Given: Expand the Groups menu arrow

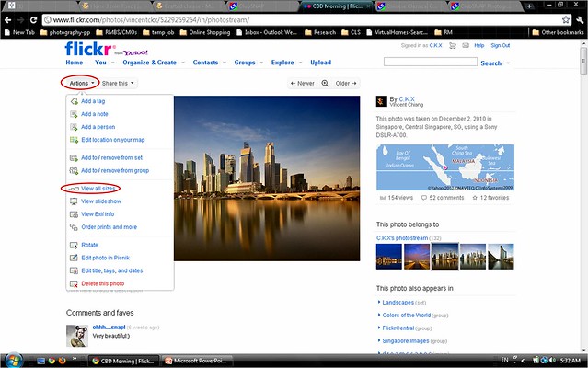Looking at the screenshot, I should pos(261,63).
